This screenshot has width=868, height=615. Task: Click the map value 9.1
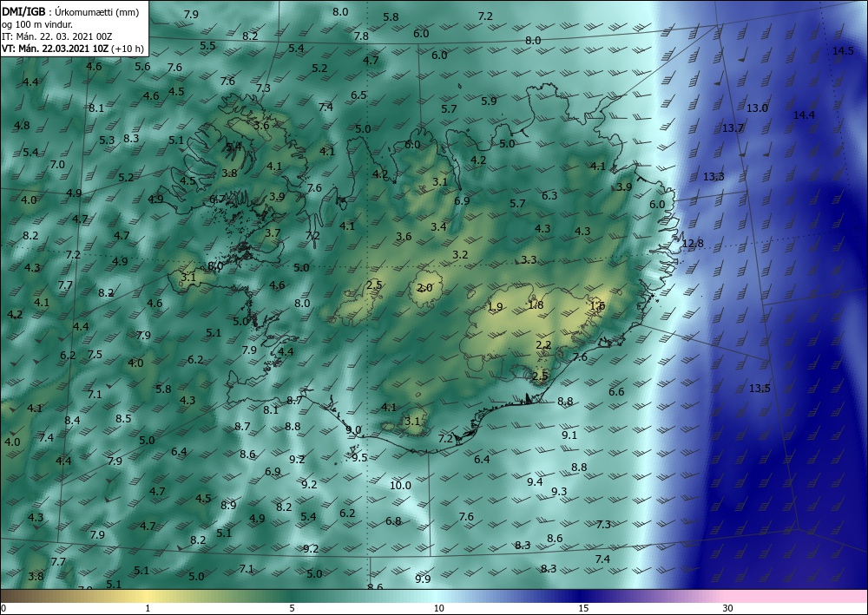569,435
